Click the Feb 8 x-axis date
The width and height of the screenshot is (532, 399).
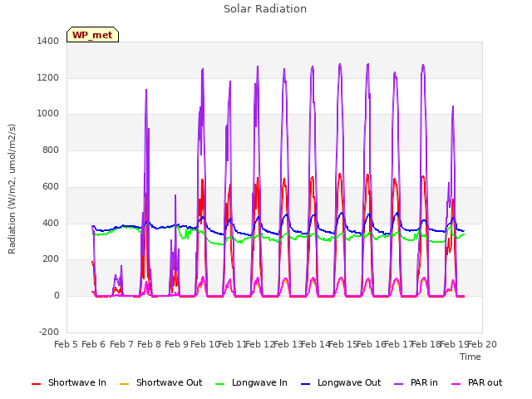[150, 344]
